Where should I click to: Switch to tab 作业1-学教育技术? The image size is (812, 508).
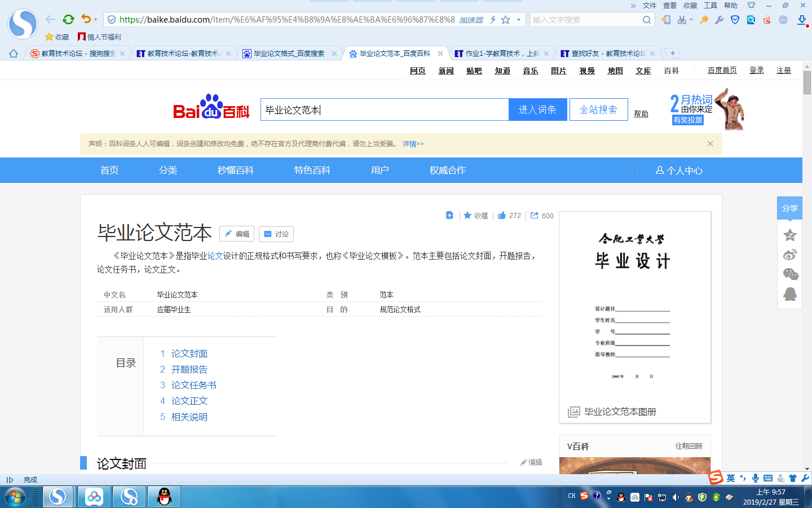pos(501,54)
